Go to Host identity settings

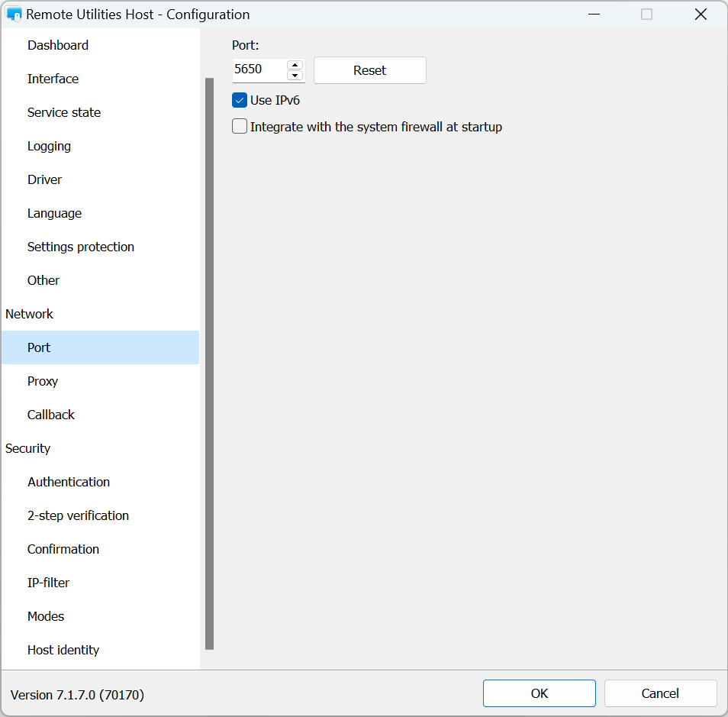tap(100, 650)
